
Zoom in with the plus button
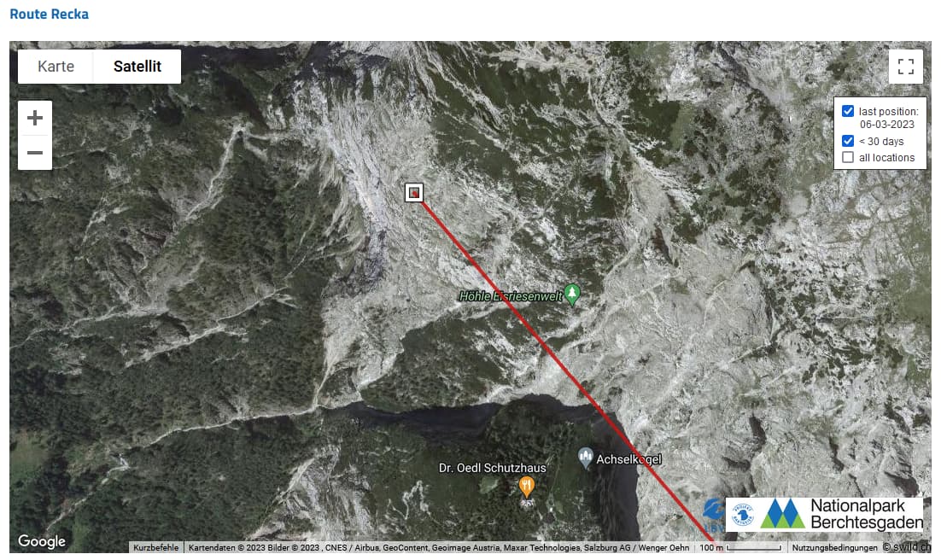tap(35, 118)
